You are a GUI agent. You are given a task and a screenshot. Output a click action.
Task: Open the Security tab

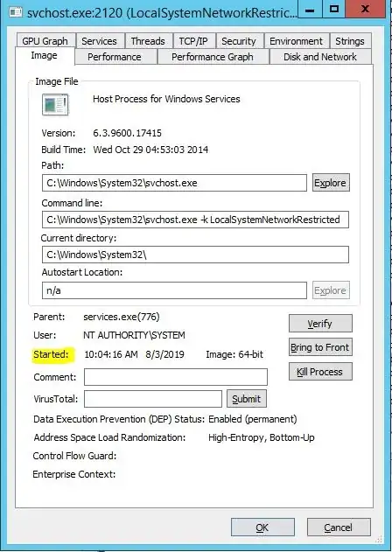(239, 41)
